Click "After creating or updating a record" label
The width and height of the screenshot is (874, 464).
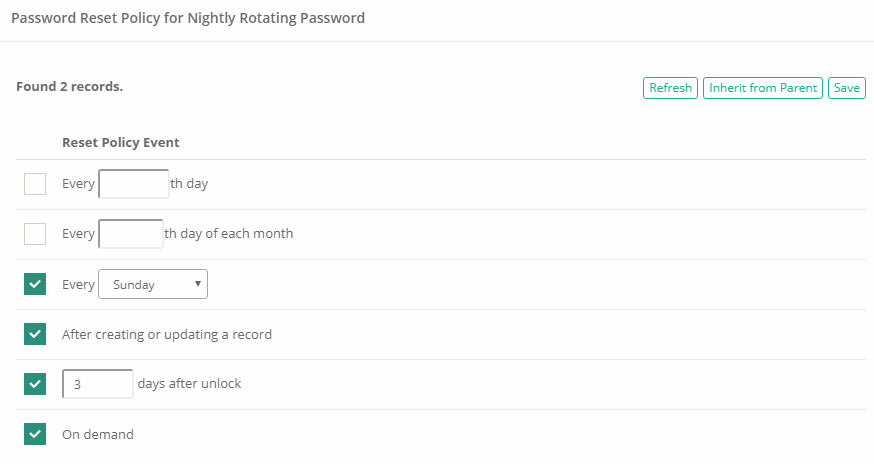pos(167,335)
